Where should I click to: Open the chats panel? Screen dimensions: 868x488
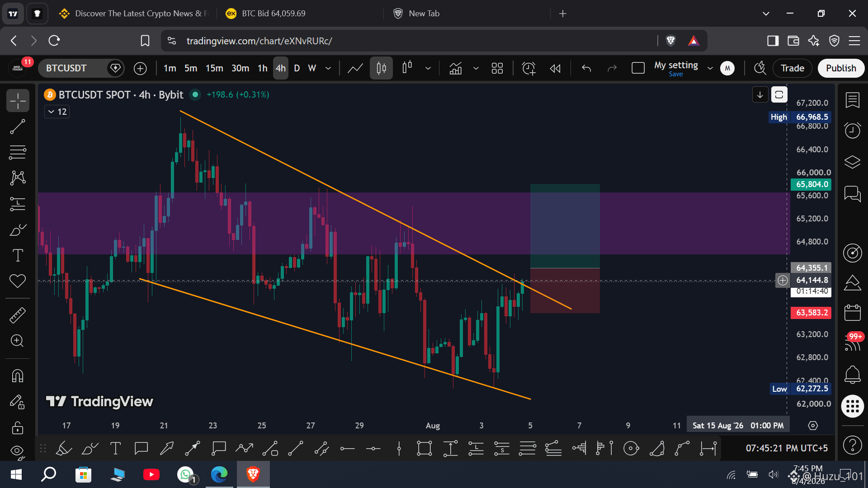pos(853,194)
